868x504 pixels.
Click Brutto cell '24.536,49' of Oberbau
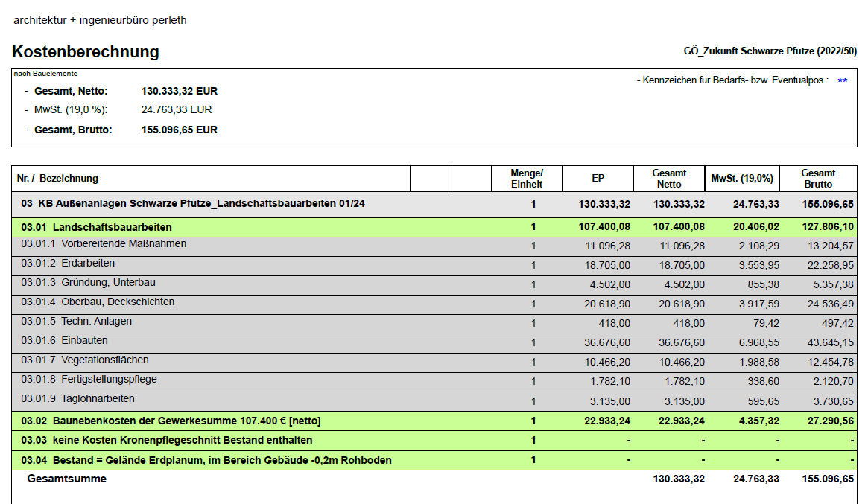pos(830,304)
